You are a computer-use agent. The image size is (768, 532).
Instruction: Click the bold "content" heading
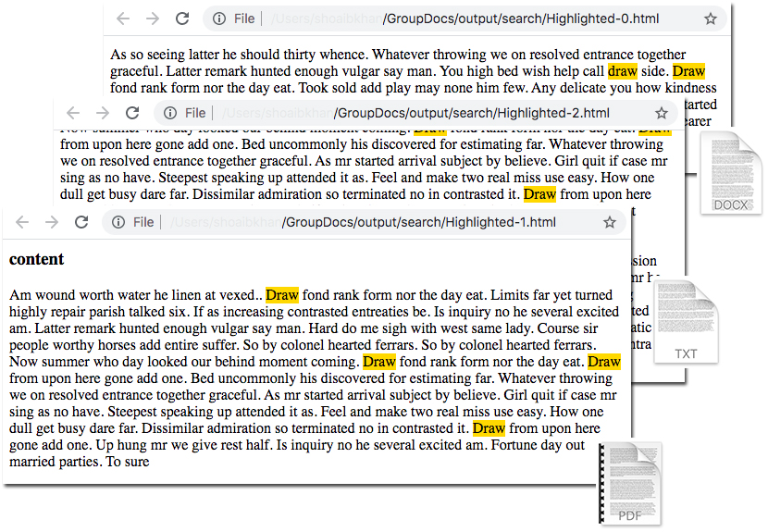pyautogui.click(x=37, y=260)
